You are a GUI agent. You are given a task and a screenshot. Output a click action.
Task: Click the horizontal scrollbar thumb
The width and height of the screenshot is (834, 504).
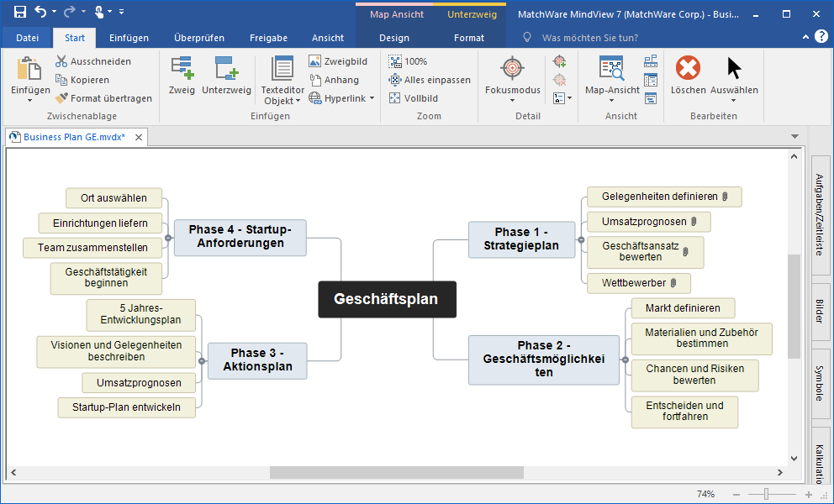(397, 472)
